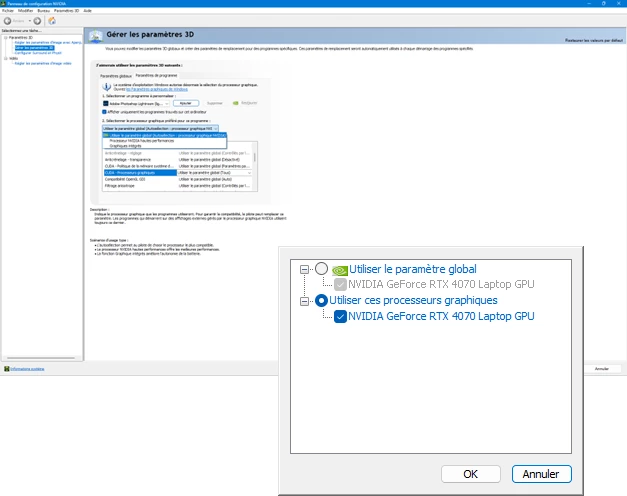Viewport: 627px width, 496px height.
Task: Select Régler les paramètres d'image avec Aperçu
Action: 48,42
